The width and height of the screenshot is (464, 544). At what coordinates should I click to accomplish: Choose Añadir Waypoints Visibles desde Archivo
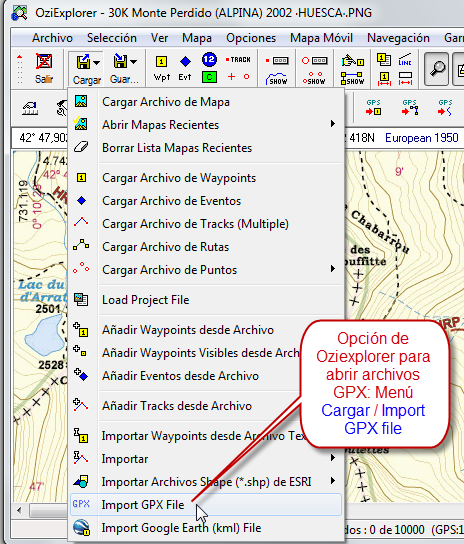point(186,353)
